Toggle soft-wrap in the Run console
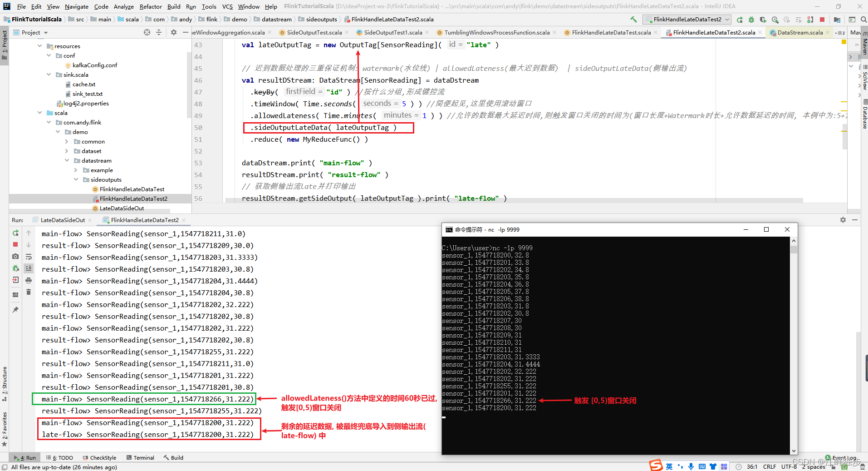868x471 pixels. pyautogui.click(x=29, y=256)
